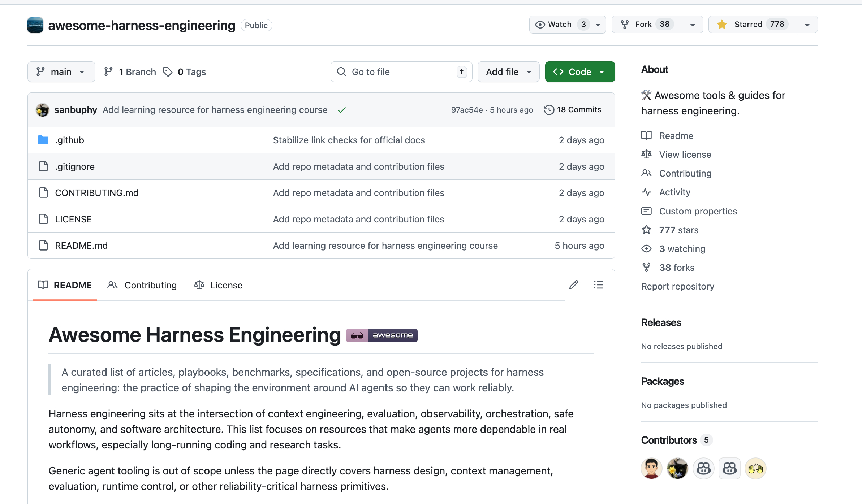Expand the star lists dropdown arrow
The width and height of the screenshot is (862, 504).
tap(807, 25)
